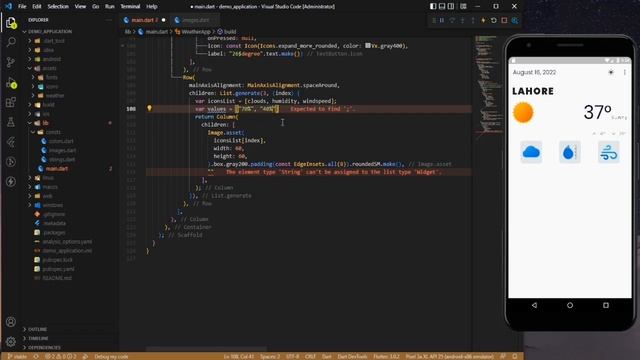This screenshot has height=360, width=640.
Task: Open the Manage gear icon
Action: (x=11, y=342)
